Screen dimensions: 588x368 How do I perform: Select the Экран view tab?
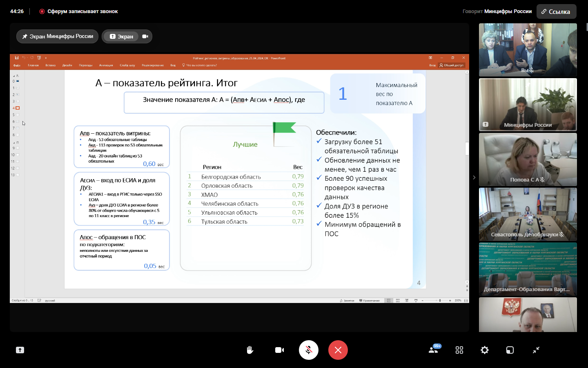(121, 36)
